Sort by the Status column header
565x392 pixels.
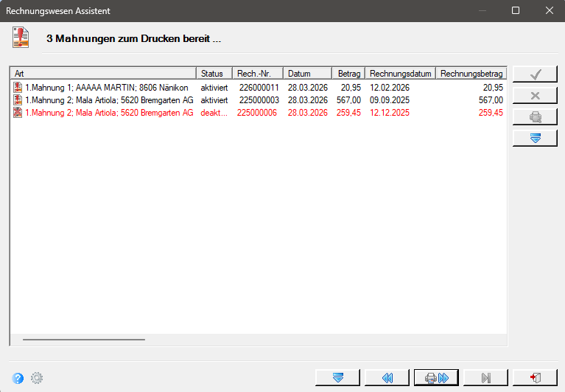point(214,74)
